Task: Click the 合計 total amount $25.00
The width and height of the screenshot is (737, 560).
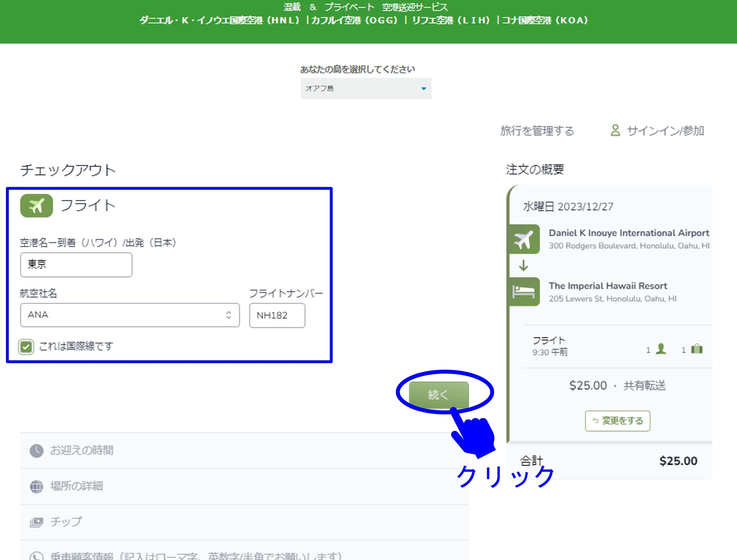Action: coord(678,461)
